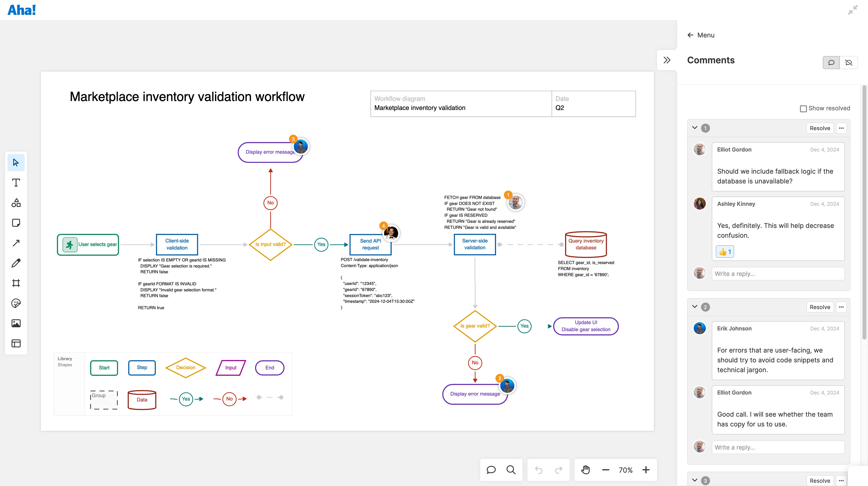This screenshot has width=868, height=486.
Task: Select the Sticky note tool
Action: (x=16, y=223)
